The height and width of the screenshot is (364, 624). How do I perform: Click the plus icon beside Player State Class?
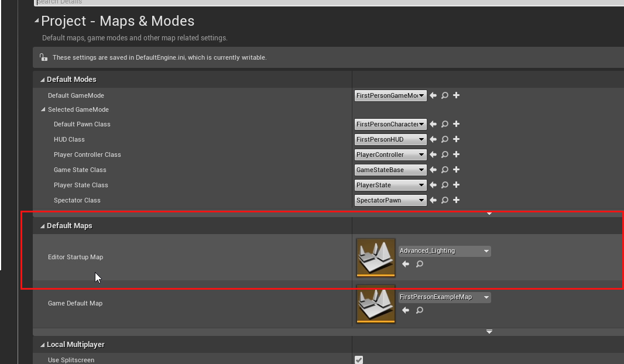pos(456,185)
